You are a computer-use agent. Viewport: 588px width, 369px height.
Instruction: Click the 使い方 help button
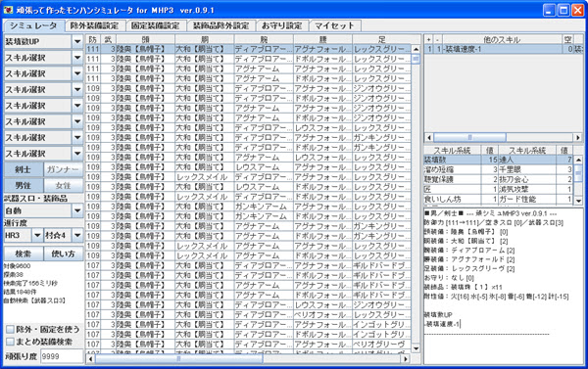click(x=63, y=254)
